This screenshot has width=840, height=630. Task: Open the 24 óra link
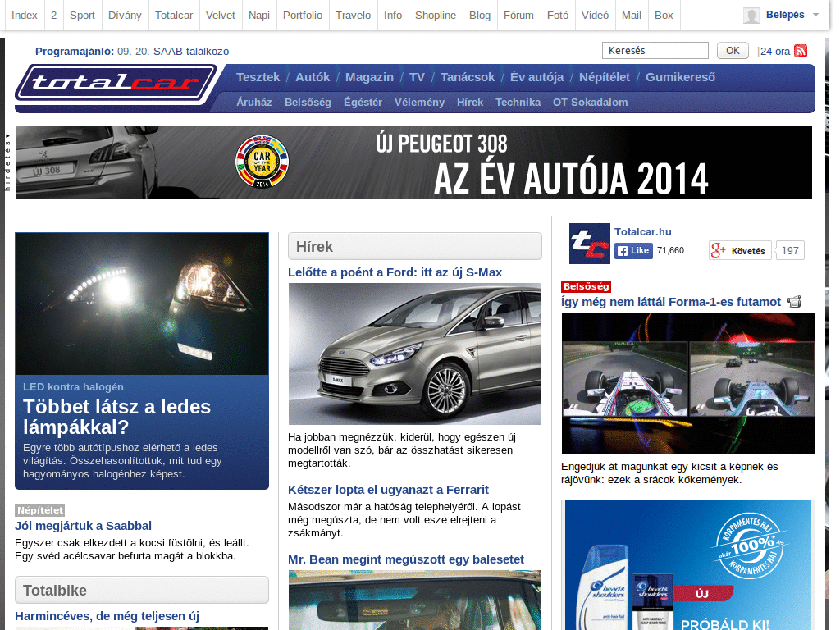click(x=775, y=52)
